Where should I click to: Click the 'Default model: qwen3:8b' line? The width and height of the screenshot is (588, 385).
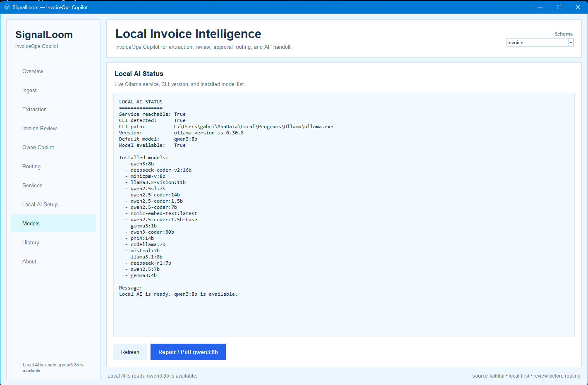tap(158, 139)
